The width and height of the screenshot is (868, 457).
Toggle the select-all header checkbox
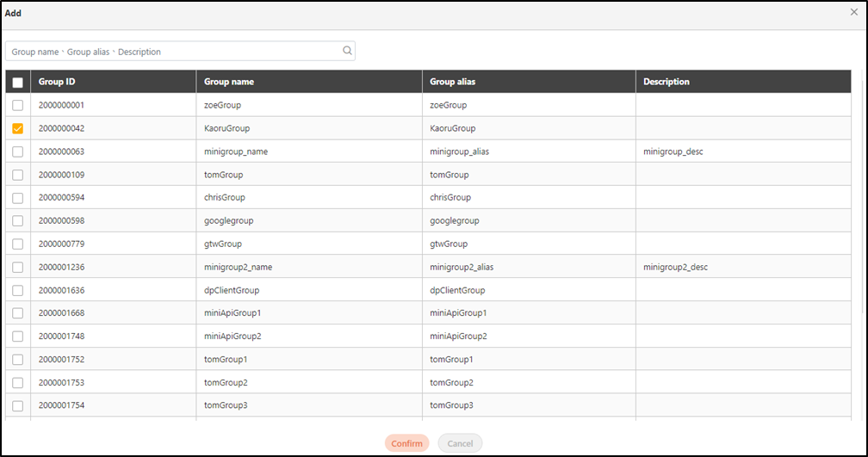coord(18,83)
